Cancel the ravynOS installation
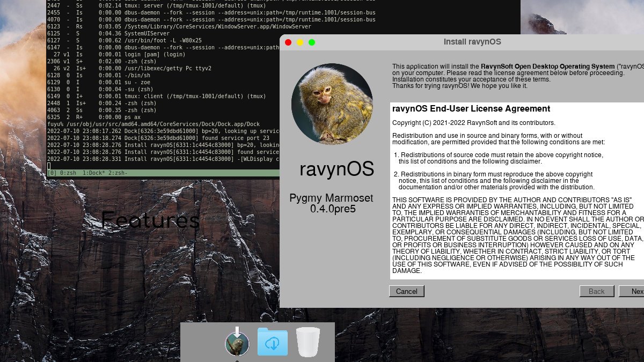Image resolution: width=644 pixels, height=362 pixels. tap(406, 291)
